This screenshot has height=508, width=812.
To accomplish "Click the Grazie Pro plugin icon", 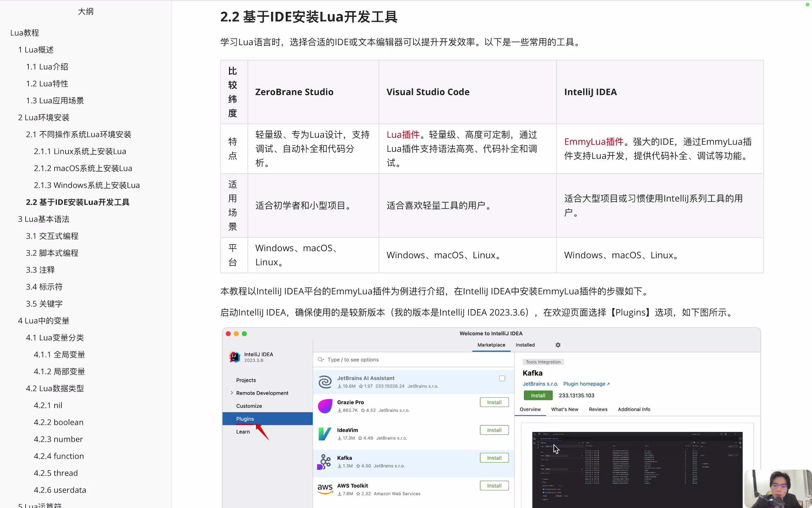I will pyautogui.click(x=325, y=406).
